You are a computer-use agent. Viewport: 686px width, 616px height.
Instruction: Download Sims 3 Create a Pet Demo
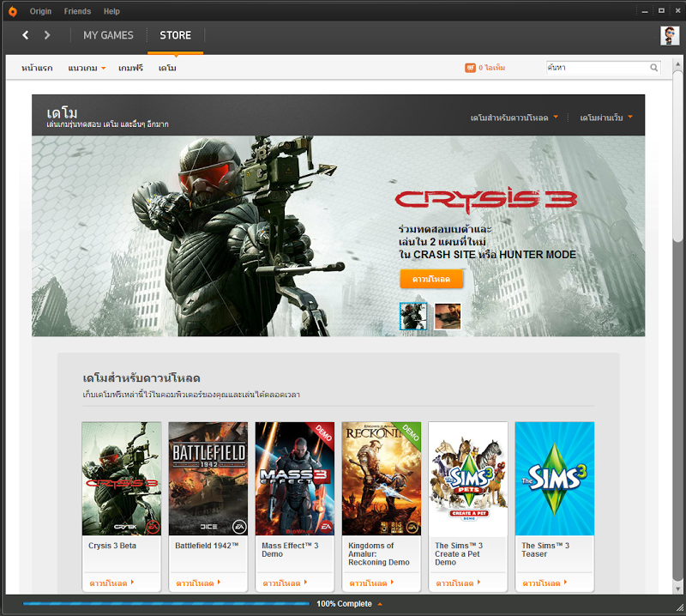(x=458, y=583)
